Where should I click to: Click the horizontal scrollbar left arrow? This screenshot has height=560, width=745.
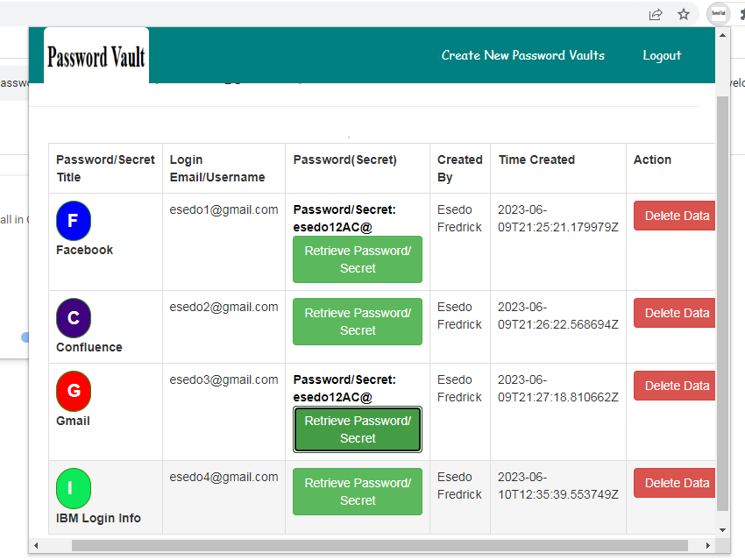[x=36, y=545]
